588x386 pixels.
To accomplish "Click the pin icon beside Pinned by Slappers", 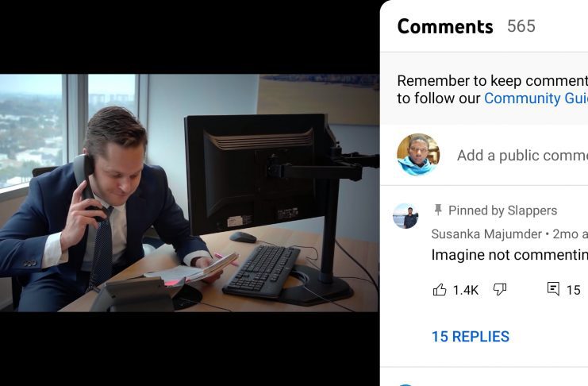I will coord(437,210).
